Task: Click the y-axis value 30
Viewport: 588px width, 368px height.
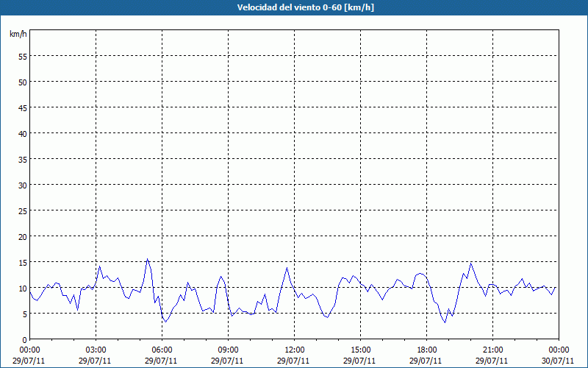Action: pos(23,185)
